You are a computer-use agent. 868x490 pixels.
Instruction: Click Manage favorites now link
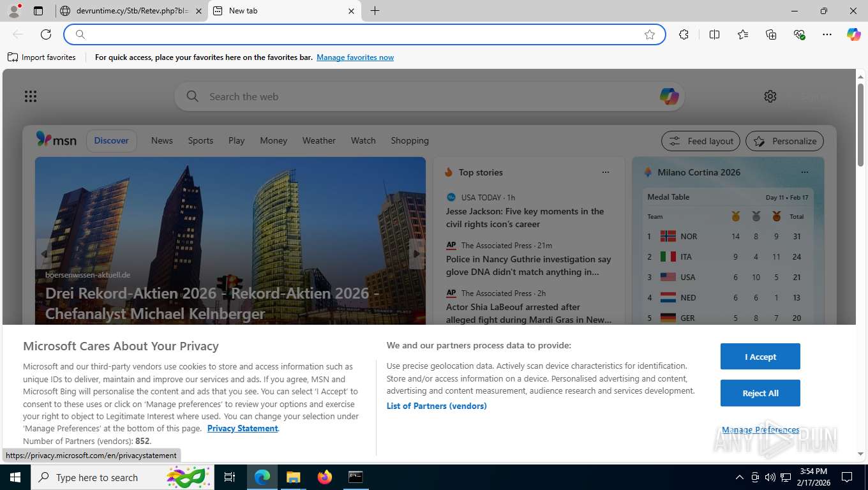click(x=355, y=57)
